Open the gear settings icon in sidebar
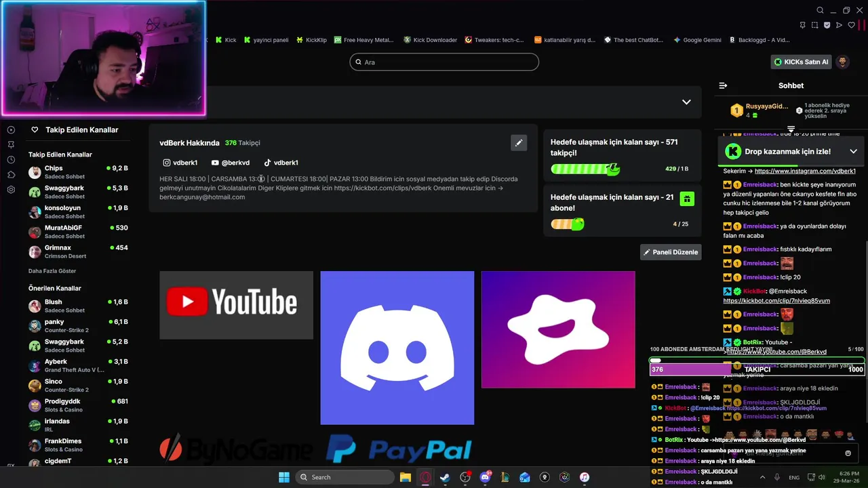The height and width of the screenshot is (488, 868). (11, 189)
